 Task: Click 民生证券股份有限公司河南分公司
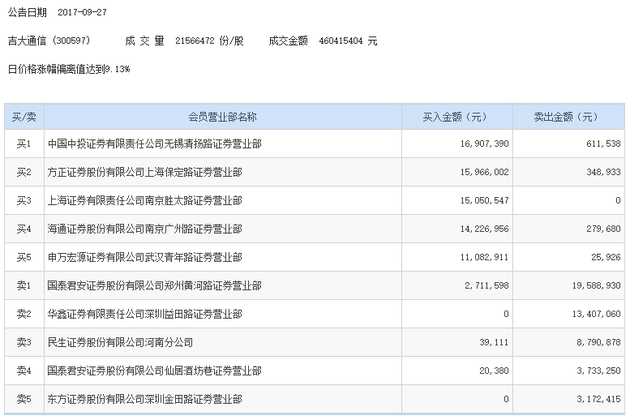tap(120, 342)
